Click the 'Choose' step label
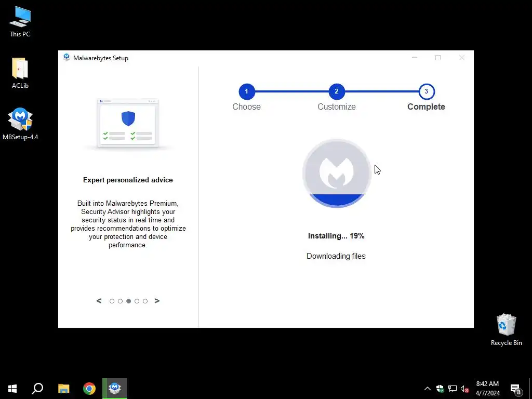Viewport: 532px width, 399px height. (x=247, y=107)
